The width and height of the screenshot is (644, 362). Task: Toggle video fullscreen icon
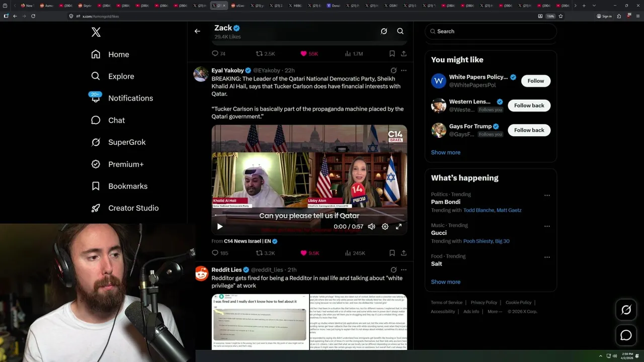[398, 227]
